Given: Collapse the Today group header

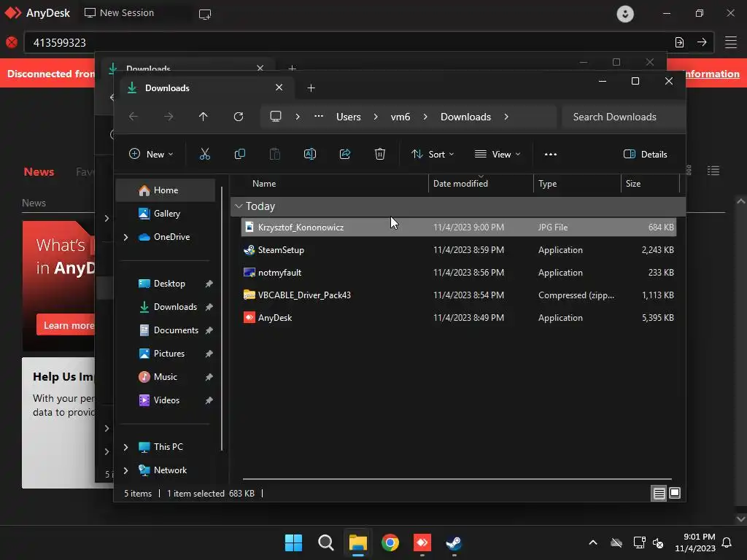Looking at the screenshot, I should (239, 206).
